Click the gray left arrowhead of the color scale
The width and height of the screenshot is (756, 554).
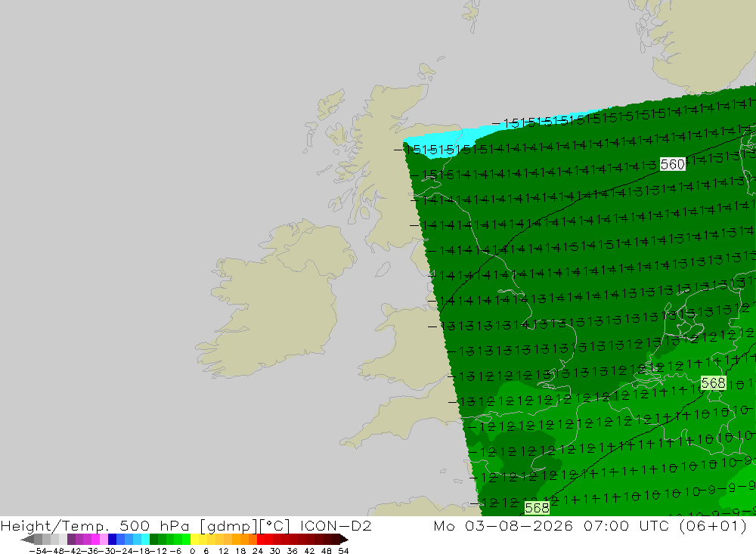tap(27, 539)
